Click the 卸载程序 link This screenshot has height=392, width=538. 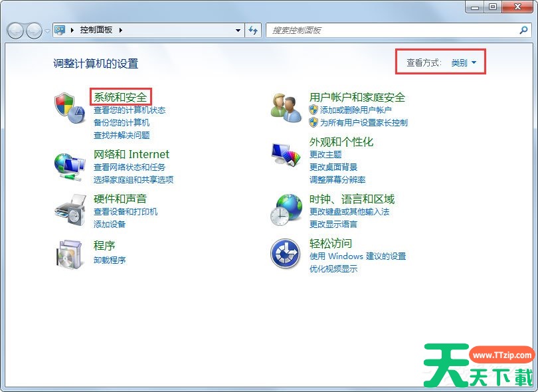110,260
